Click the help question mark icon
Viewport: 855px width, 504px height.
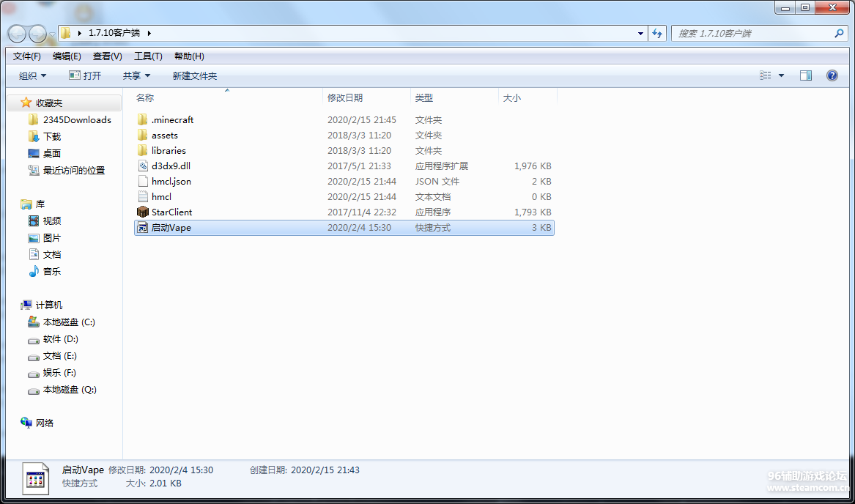(832, 75)
